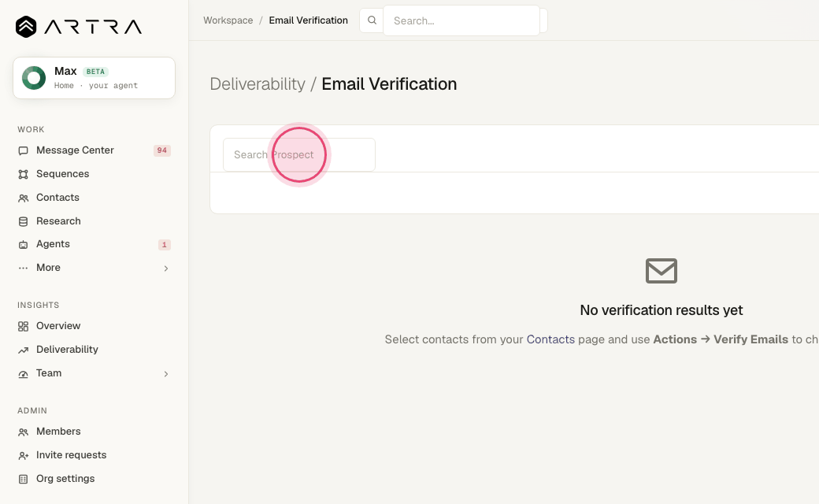The width and height of the screenshot is (819, 504).
Task: Click the Deliverability trend icon
Action: [x=23, y=350]
